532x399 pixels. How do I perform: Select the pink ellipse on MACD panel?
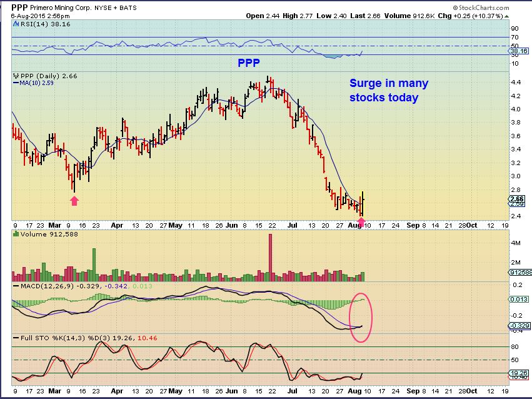(361, 318)
